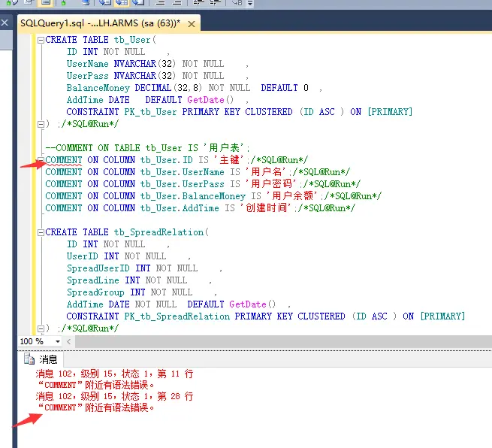Close the SQLQuery1.sql query tab
Screen dimensions: 492x448
192,24
